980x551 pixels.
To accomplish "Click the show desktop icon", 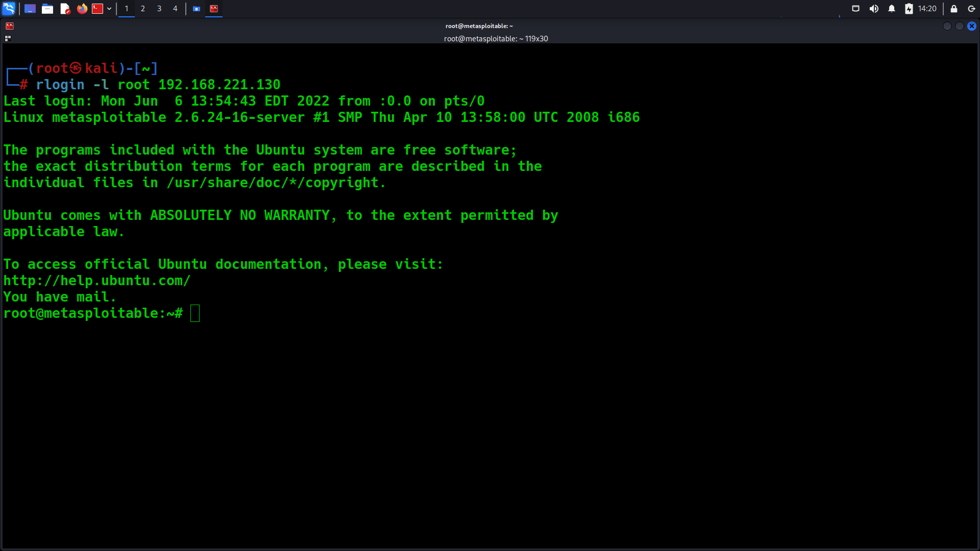I will (30, 9).
